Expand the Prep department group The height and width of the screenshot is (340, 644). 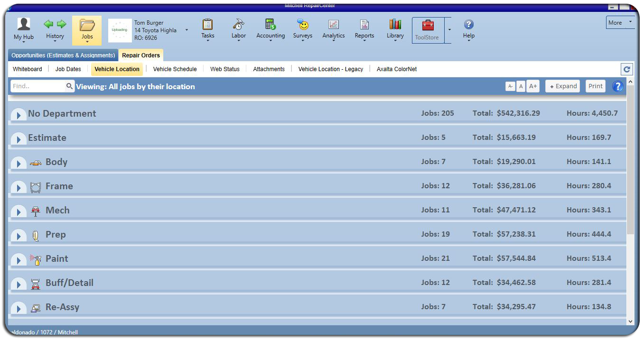[19, 236]
